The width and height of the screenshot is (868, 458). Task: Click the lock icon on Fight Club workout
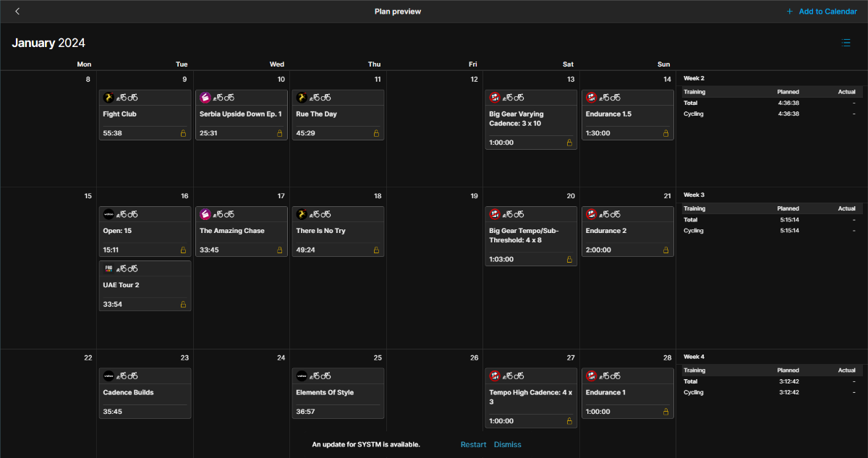(183, 133)
